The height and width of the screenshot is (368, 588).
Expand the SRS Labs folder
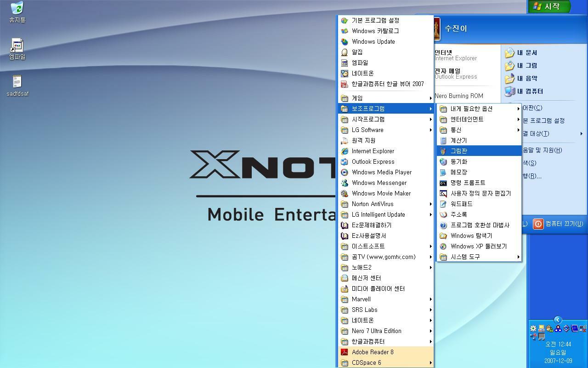click(x=386, y=310)
